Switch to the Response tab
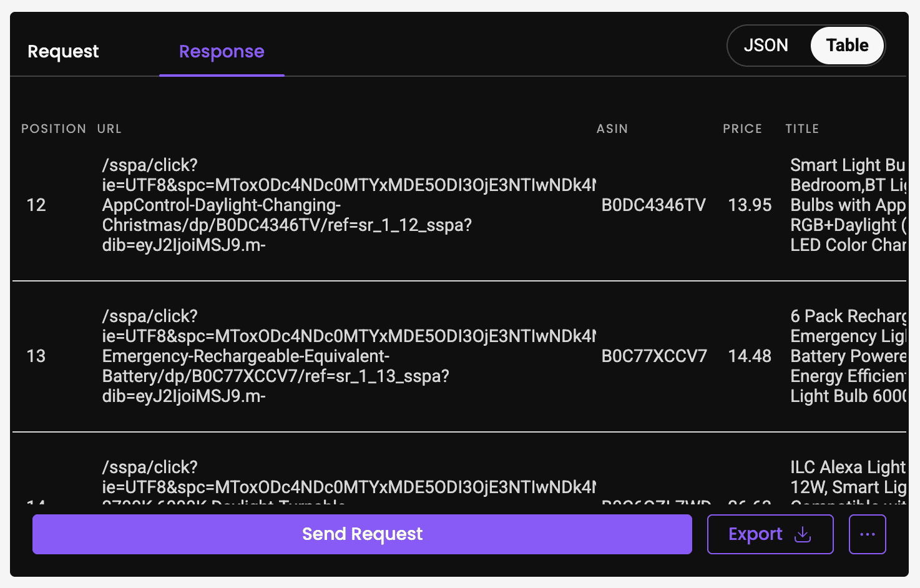 tap(222, 51)
